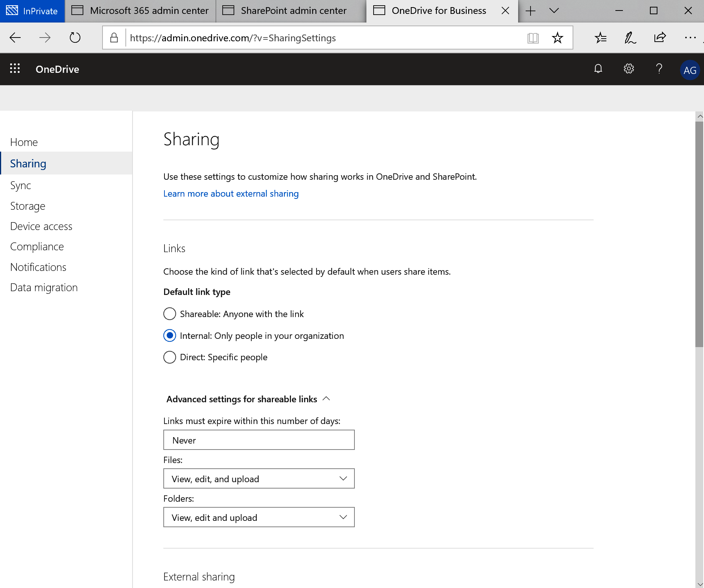The height and width of the screenshot is (588, 704).
Task: Open Data migration in the navigation
Action: coord(44,287)
